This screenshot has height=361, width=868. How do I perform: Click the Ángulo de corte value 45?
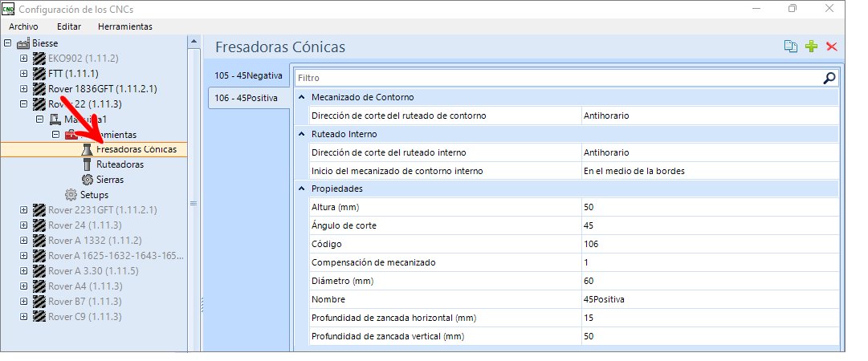pos(710,225)
